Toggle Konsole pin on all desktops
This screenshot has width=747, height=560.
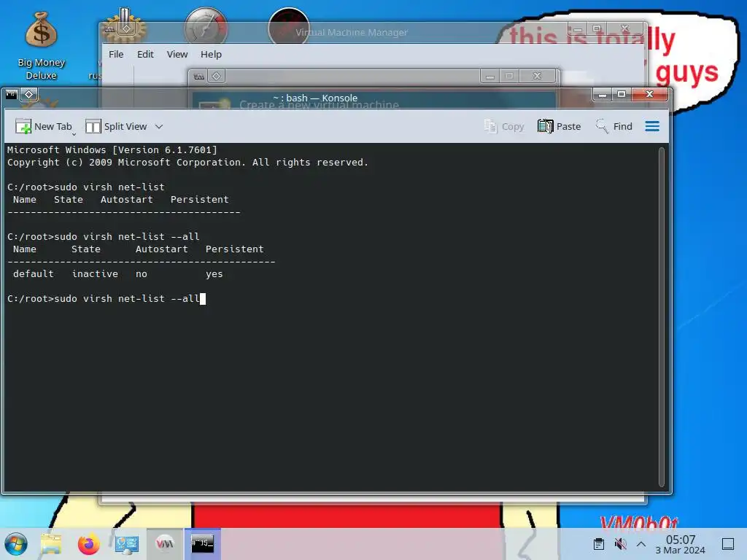pos(28,94)
